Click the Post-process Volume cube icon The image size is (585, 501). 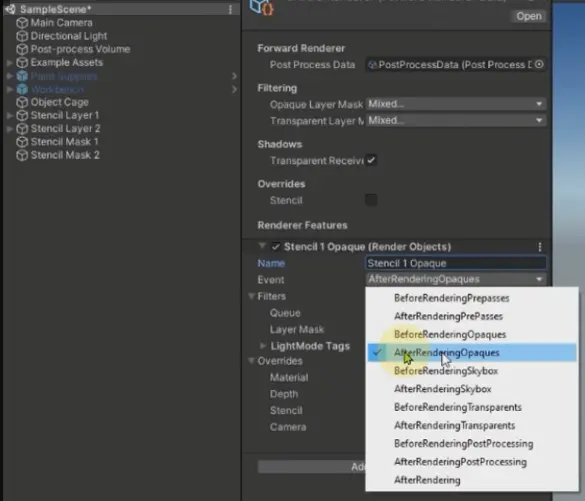(x=22, y=49)
